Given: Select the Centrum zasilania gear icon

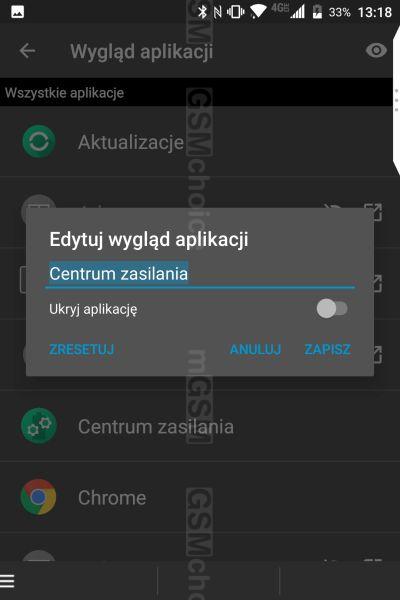Looking at the screenshot, I should click(x=39, y=426).
